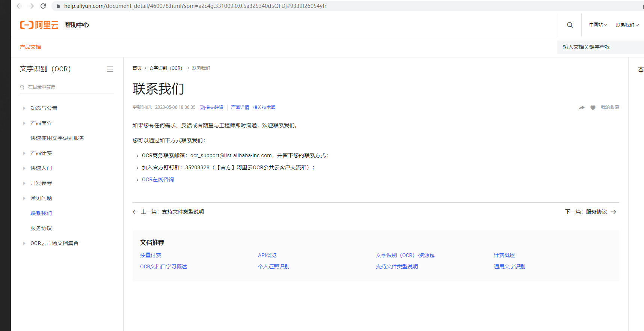Click the browser back arrow

[19, 6]
